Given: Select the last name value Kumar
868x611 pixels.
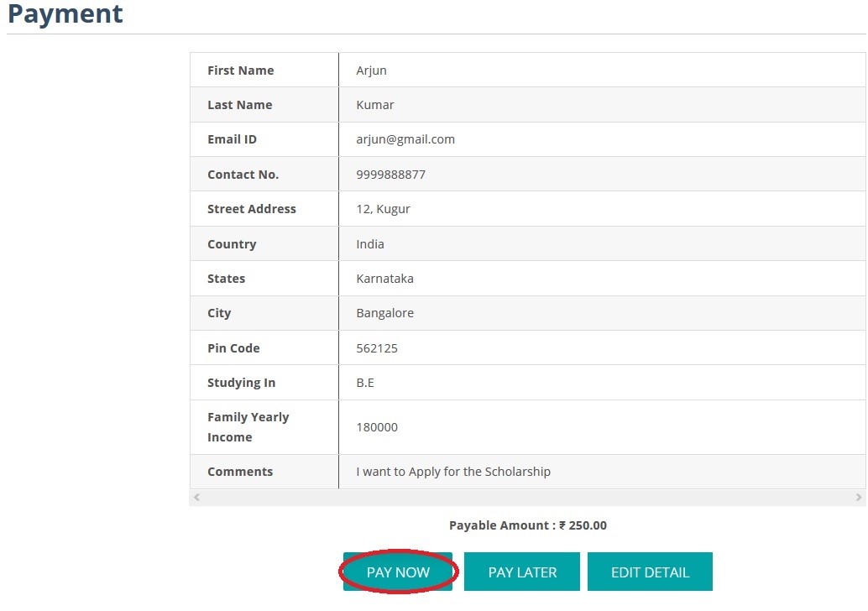Looking at the screenshot, I should (374, 105).
